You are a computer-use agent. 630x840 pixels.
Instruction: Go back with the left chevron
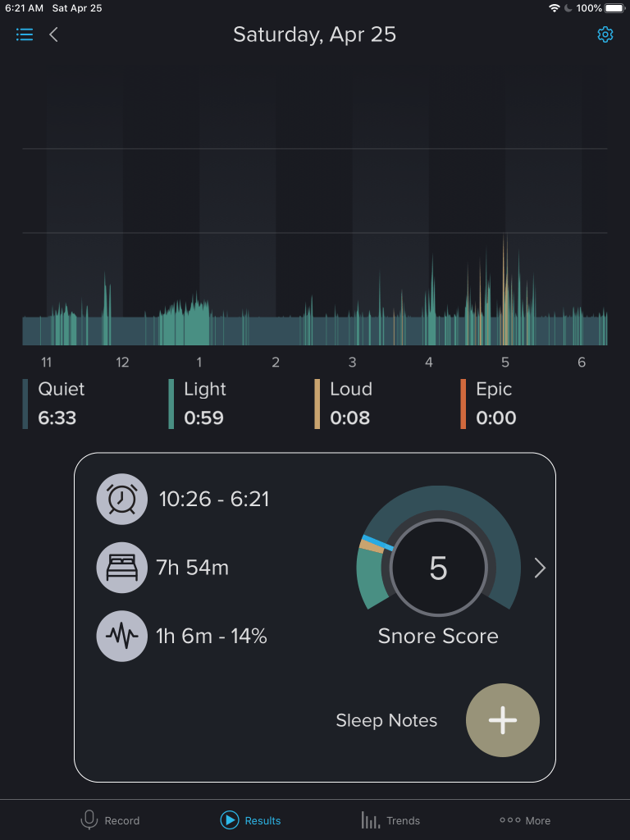point(54,34)
